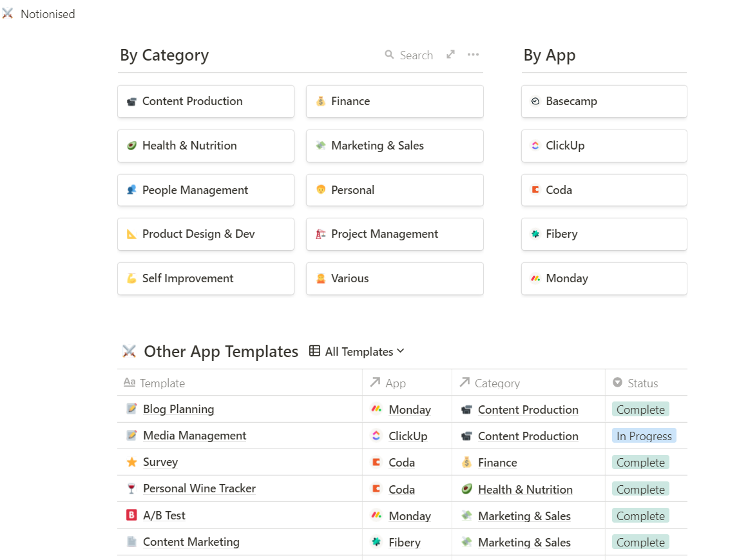Click the money bag icon on Finance card

tap(321, 101)
